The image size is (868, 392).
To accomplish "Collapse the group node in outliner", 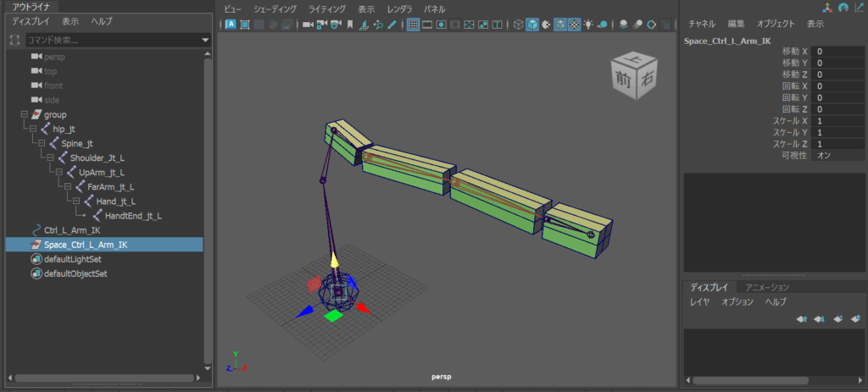I will pos(24,114).
